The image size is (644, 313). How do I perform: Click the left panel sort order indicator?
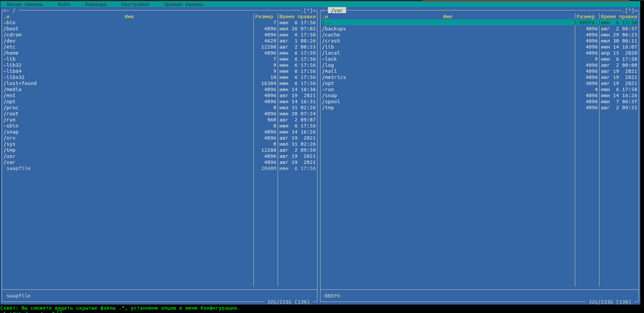click(6, 17)
